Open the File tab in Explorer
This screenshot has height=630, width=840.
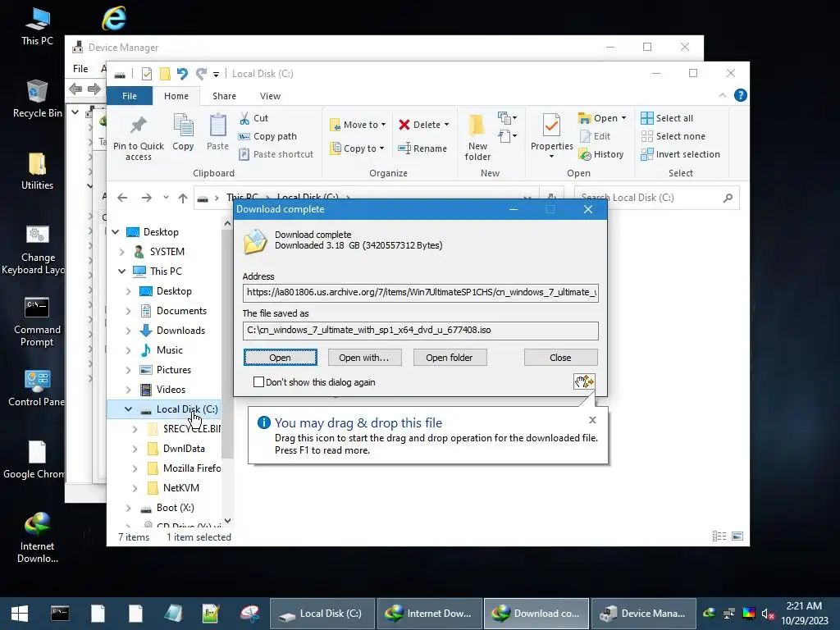coord(129,96)
